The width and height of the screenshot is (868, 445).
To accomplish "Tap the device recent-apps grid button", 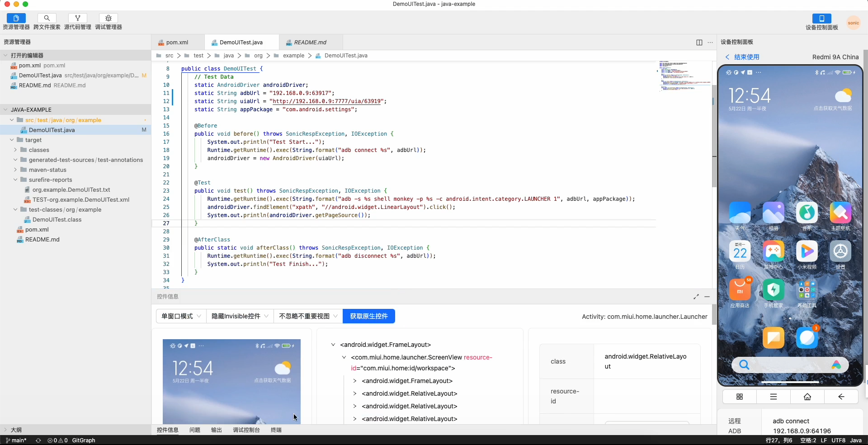I will [740, 397].
